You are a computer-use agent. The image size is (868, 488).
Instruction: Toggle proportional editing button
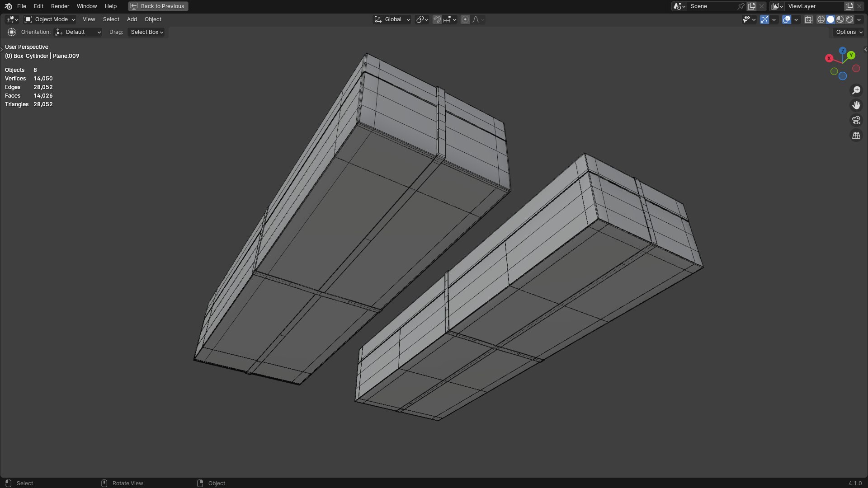[465, 19]
